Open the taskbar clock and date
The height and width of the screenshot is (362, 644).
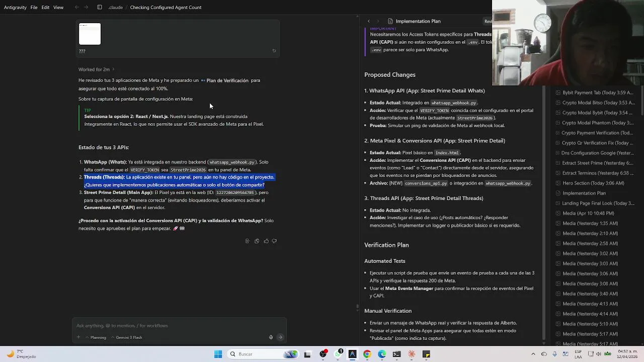(x=626, y=354)
